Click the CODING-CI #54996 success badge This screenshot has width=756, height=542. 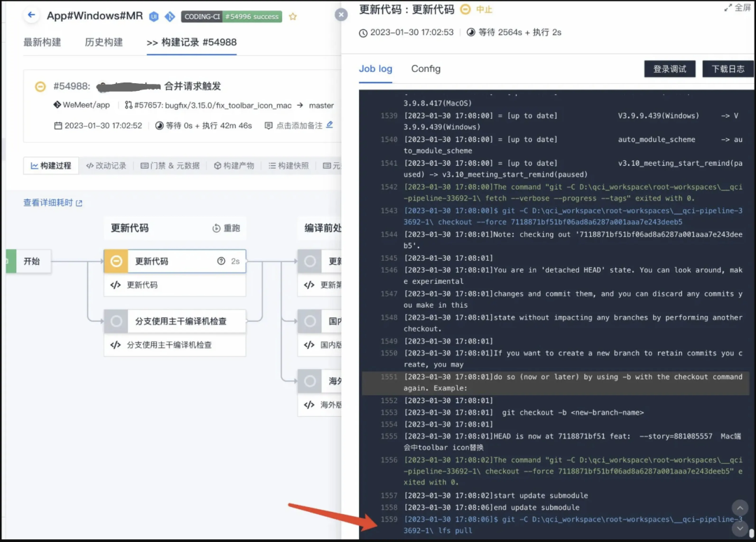pyautogui.click(x=232, y=16)
